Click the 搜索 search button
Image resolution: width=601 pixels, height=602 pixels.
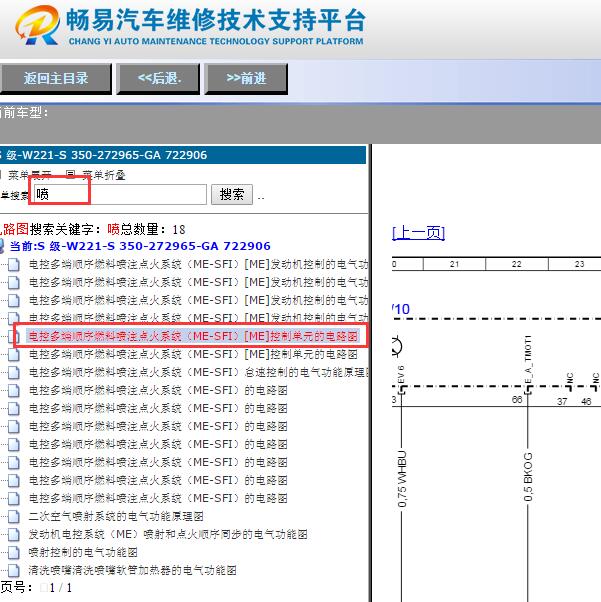point(232,194)
